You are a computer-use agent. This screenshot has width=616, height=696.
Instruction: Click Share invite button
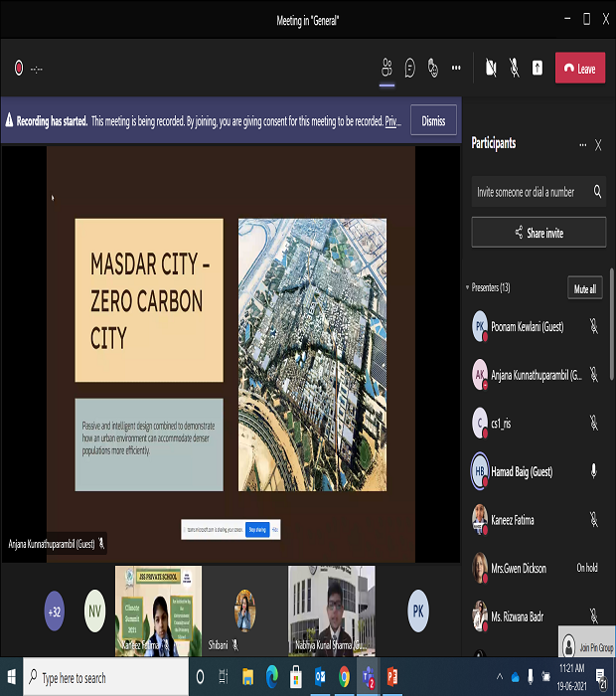[x=539, y=232]
